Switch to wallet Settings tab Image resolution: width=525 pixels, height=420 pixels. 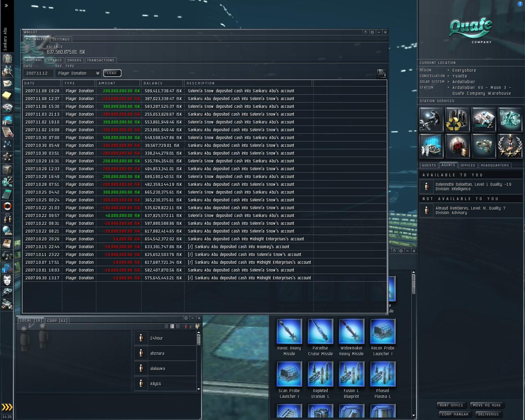coord(61,39)
